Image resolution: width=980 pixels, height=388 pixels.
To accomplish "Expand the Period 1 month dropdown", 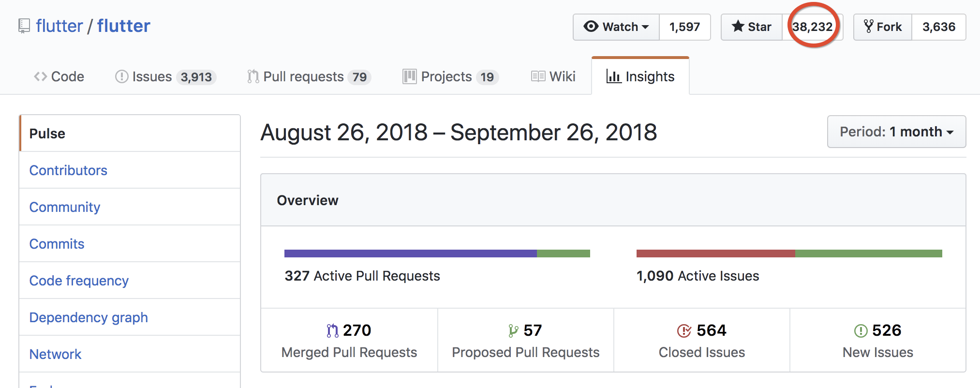I will click(x=896, y=132).
